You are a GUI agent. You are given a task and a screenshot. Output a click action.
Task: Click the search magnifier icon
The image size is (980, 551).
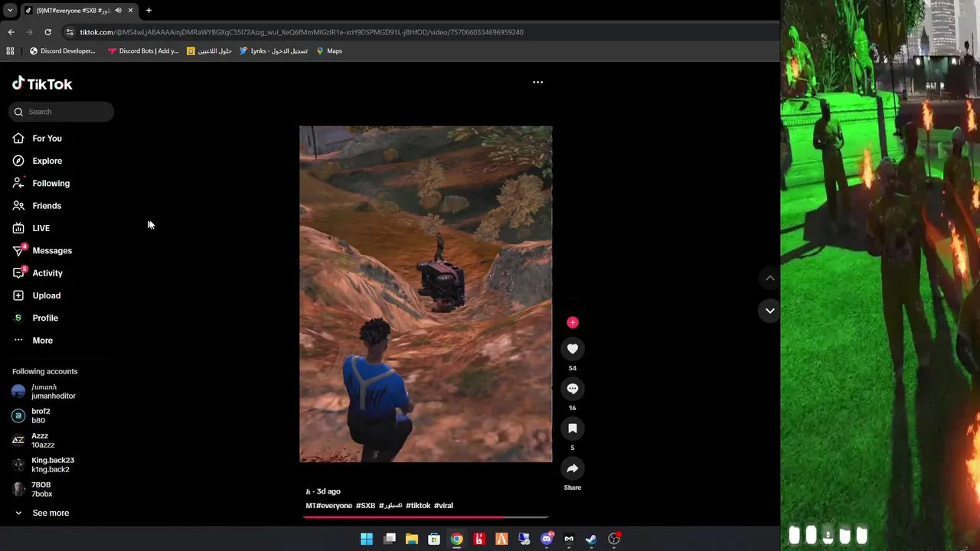[18, 112]
